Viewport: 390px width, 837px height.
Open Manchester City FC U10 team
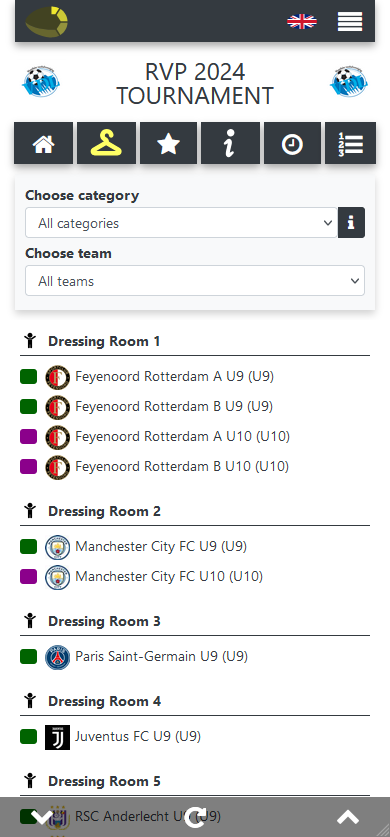point(169,577)
